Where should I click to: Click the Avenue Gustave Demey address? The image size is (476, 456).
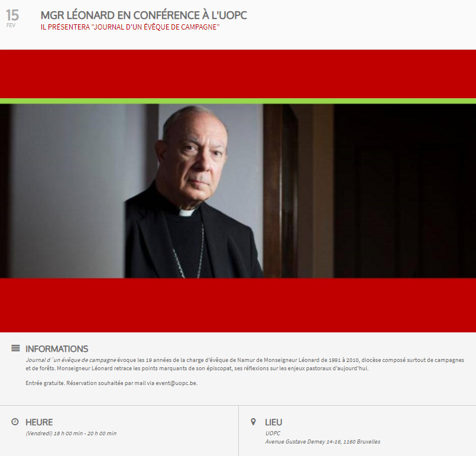[x=323, y=442]
